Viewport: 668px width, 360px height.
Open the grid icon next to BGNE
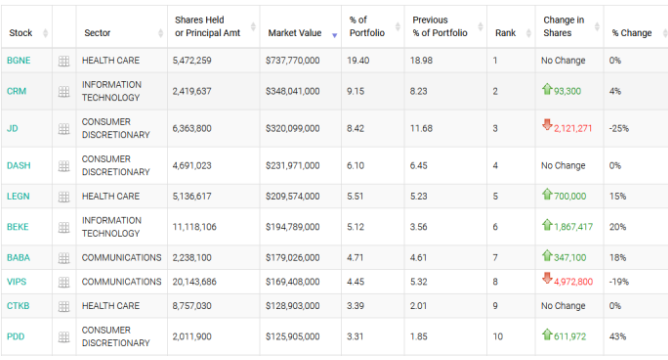click(64, 61)
